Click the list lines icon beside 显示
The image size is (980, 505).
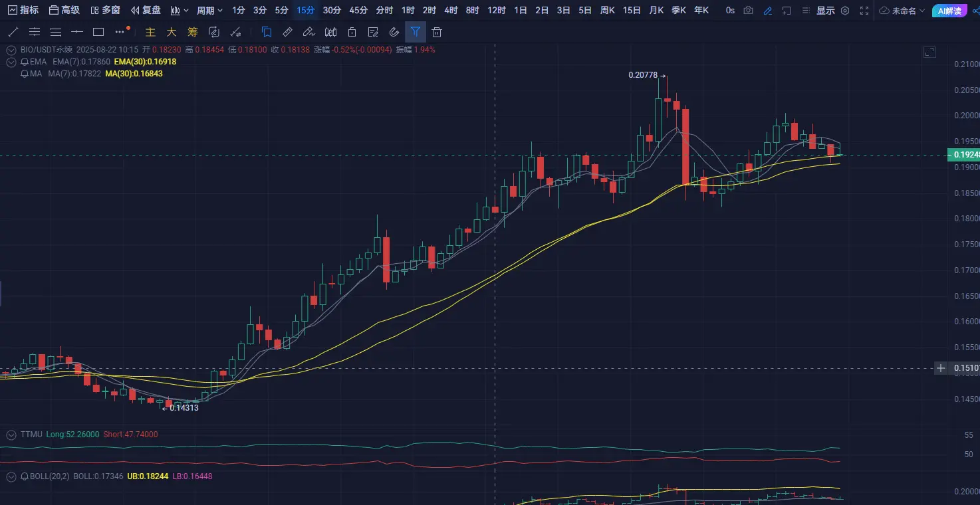[806, 11]
